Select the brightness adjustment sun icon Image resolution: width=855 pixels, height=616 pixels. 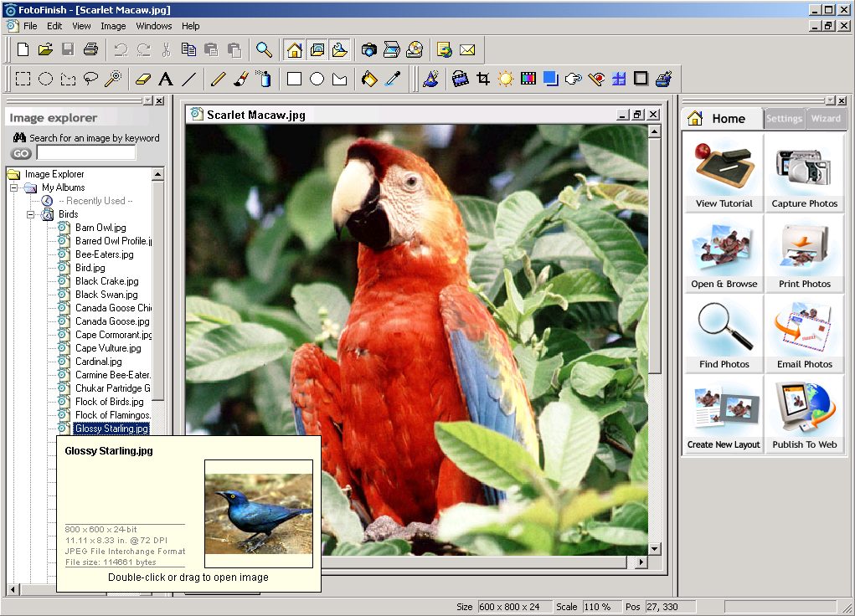point(506,78)
